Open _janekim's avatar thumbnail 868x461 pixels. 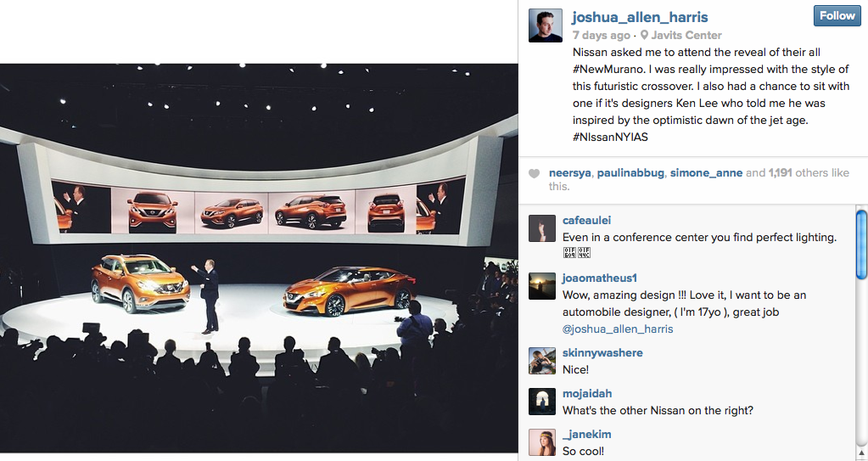click(x=542, y=442)
